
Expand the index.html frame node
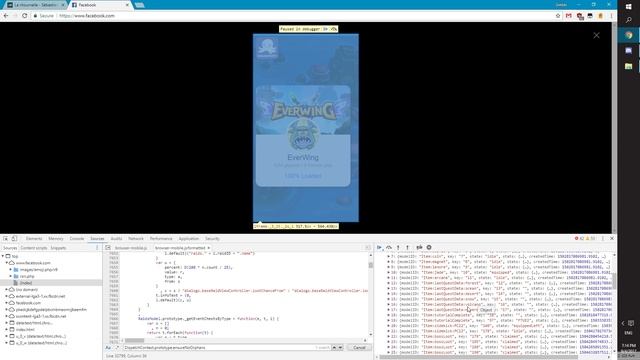tap(7, 329)
